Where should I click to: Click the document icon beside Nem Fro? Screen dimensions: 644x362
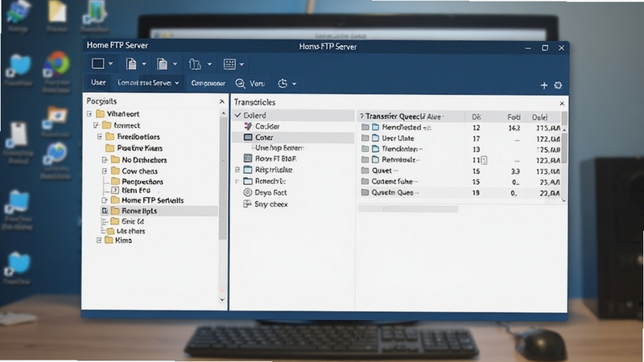(115, 191)
